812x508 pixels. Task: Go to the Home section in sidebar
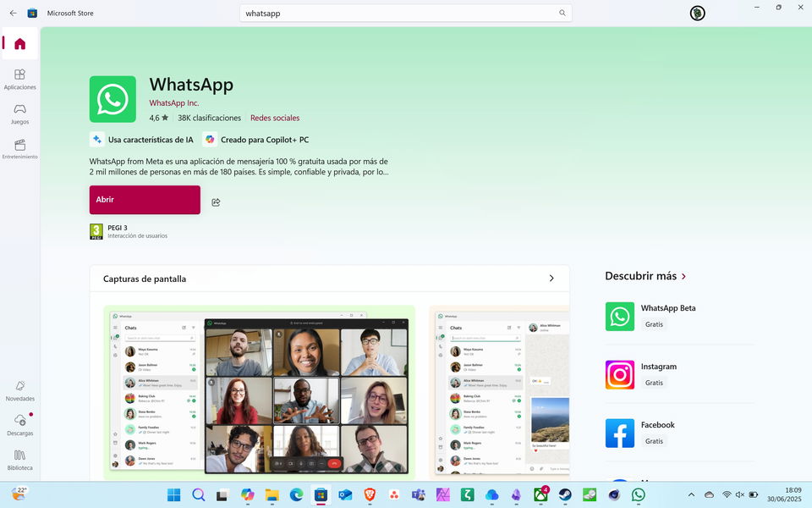click(19, 43)
